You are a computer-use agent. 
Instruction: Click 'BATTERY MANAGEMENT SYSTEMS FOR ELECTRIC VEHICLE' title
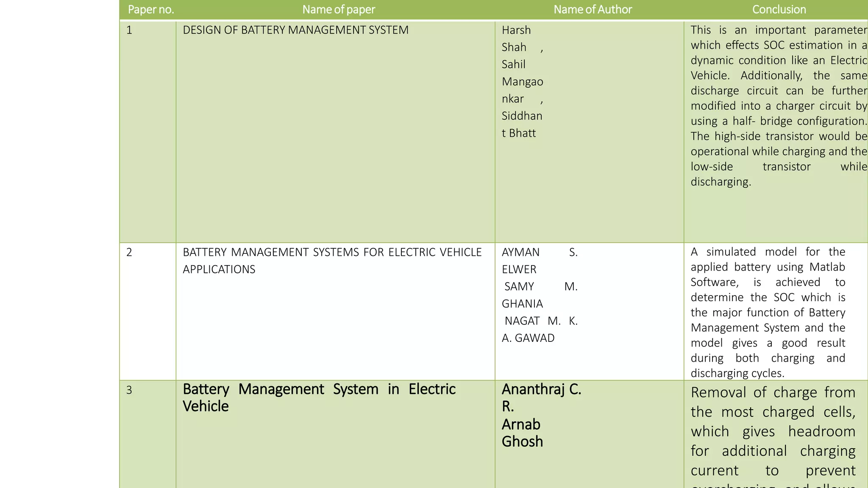pos(332,252)
